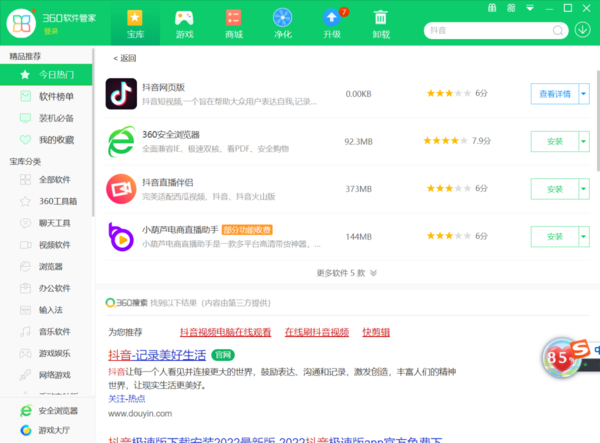The width and height of the screenshot is (600, 443).
Task: Open install options arrow for 360安全浏览器
Action: click(584, 141)
